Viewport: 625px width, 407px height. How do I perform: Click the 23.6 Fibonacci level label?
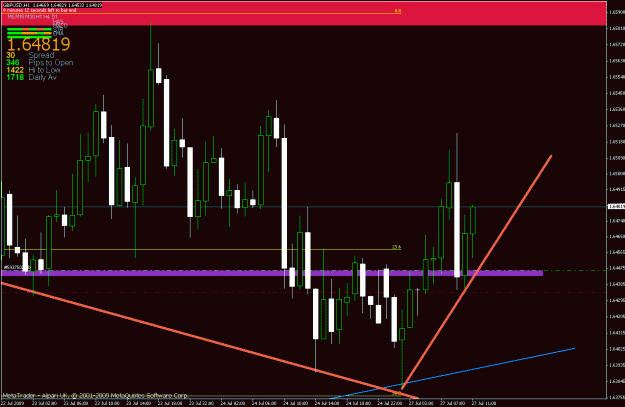coord(396,247)
